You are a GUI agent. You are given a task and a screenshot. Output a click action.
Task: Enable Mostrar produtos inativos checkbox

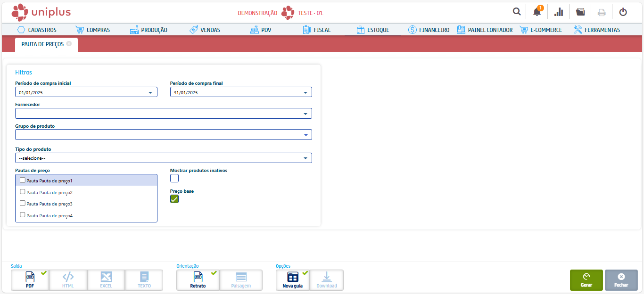tap(174, 178)
